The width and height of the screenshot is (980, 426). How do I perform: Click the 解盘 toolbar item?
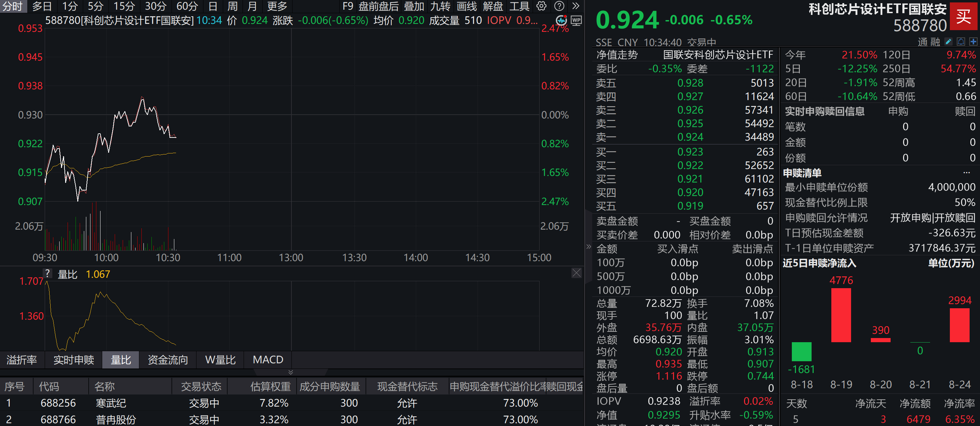(x=493, y=6)
